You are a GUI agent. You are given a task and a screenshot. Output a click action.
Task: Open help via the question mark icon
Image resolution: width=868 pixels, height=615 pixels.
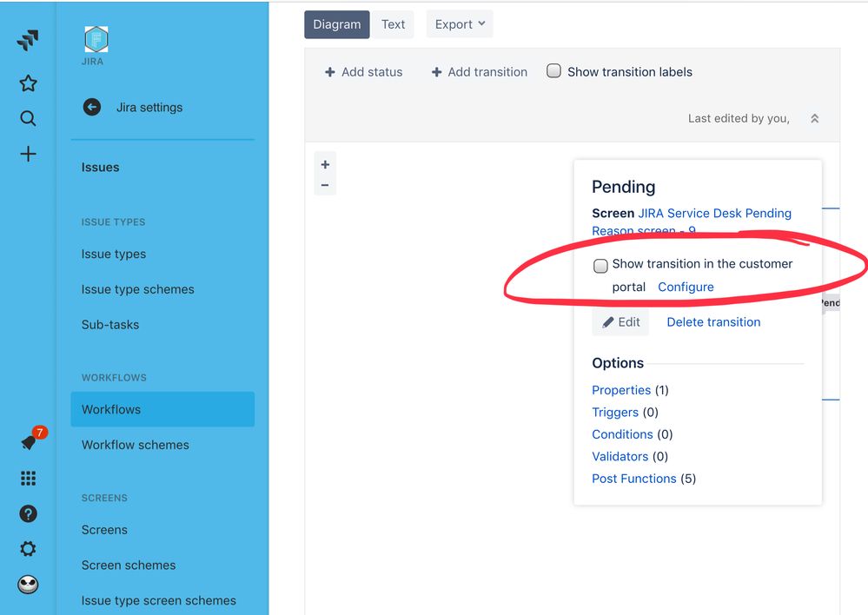pyautogui.click(x=28, y=513)
